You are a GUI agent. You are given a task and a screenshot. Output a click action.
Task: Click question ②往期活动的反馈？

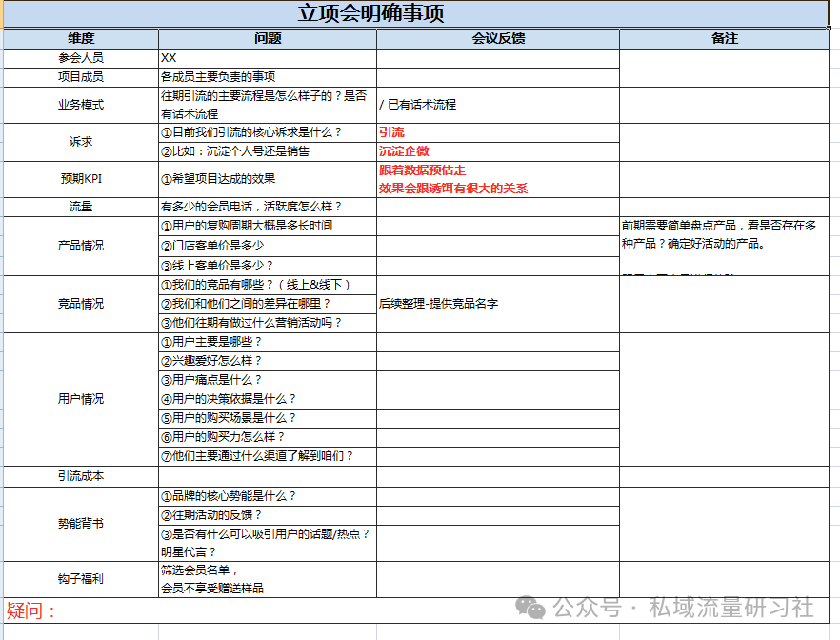pyautogui.click(x=268, y=515)
